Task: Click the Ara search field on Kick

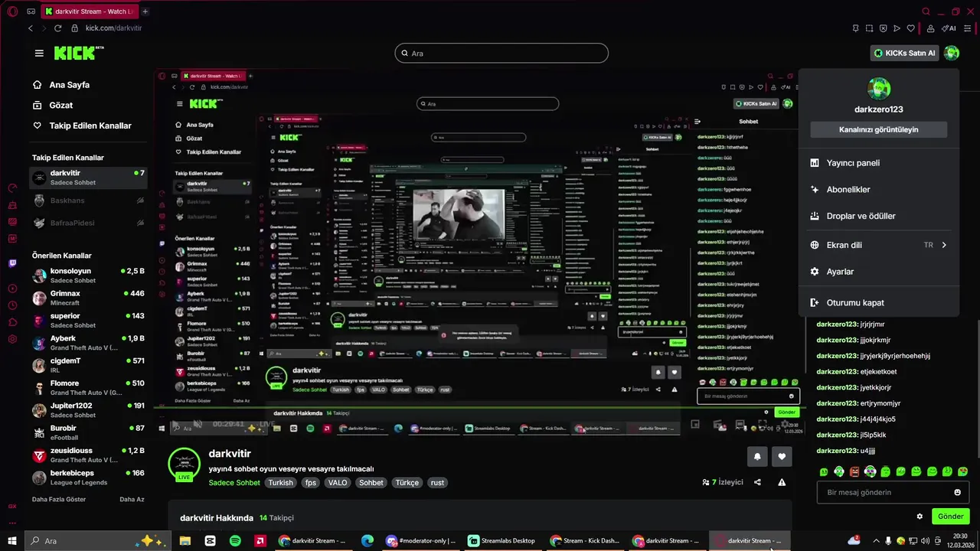Action: [501, 53]
